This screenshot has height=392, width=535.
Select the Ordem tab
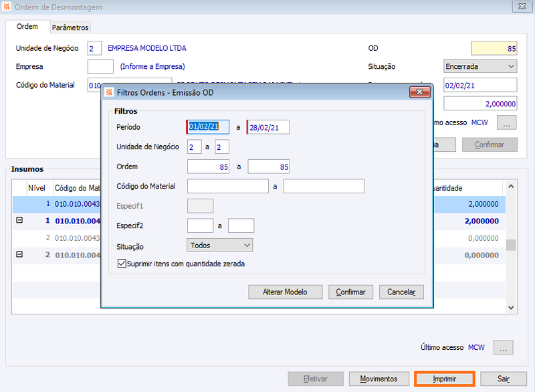point(27,26)
